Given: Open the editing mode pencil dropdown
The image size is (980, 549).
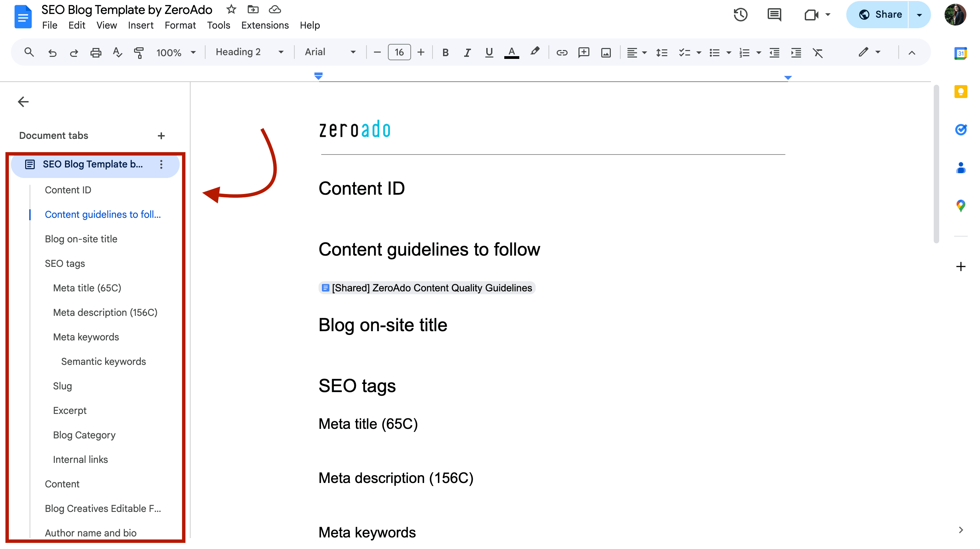Looking at the screenshot, I should pos(869,52).
